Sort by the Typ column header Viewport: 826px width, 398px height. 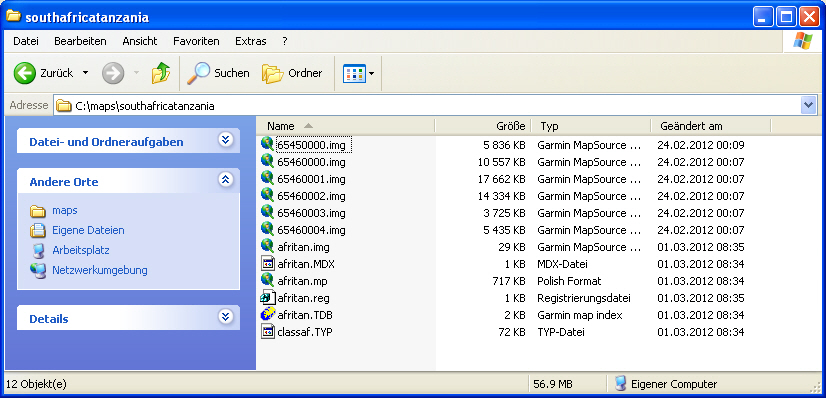click(x=591, y=126)
